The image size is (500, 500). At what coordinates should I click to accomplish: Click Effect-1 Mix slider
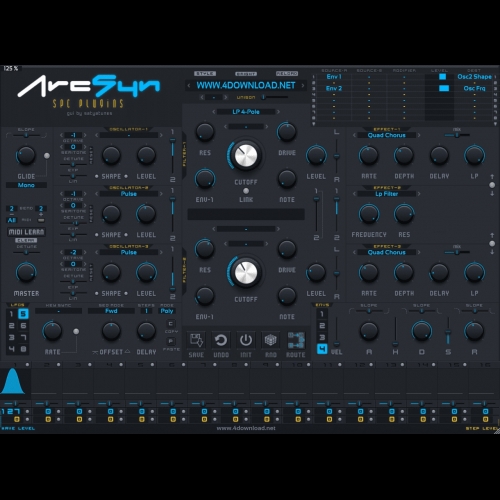[x=457, y=135]
